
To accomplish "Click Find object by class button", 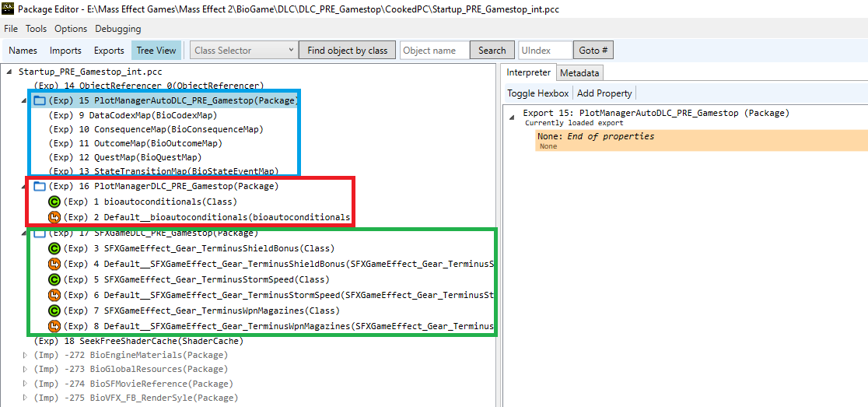I will pyautogui.click(x=347, y=51).
